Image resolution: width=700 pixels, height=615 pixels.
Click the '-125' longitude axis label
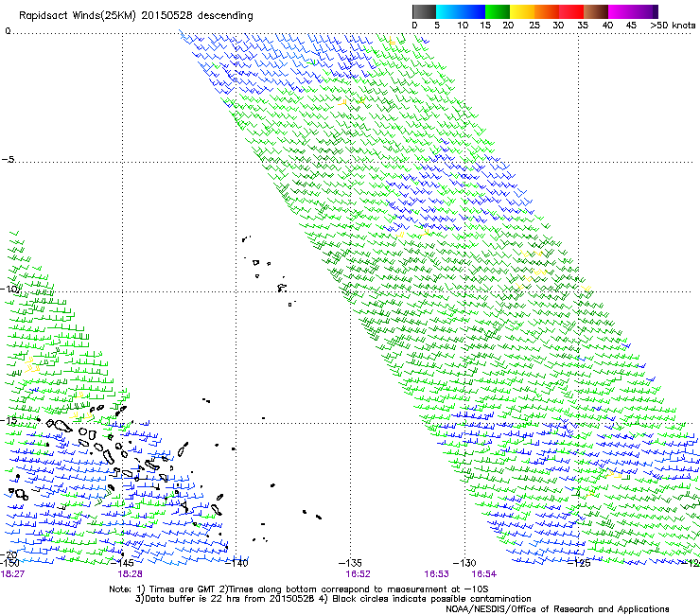pyautogui.click(x=579, y=563)
